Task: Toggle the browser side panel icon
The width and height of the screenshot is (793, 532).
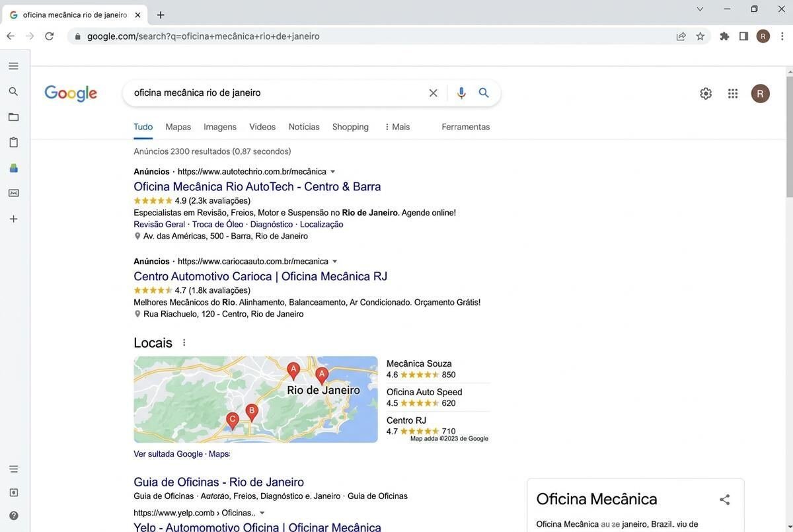Action: [743, 36]
